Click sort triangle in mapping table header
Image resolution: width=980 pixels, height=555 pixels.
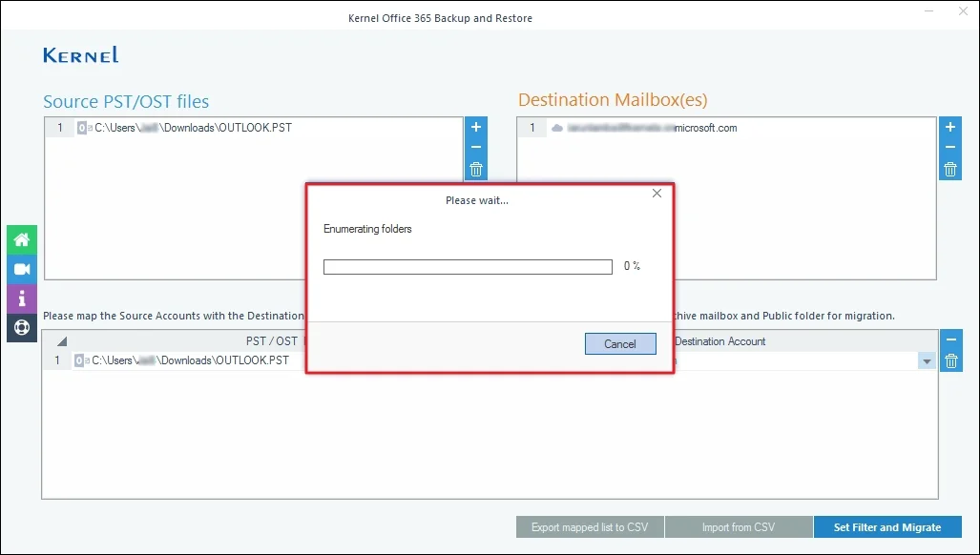point(62,341)
